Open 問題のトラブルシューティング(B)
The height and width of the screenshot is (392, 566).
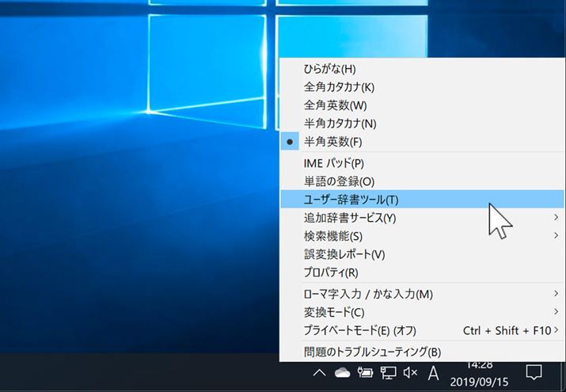coord(422,352)
